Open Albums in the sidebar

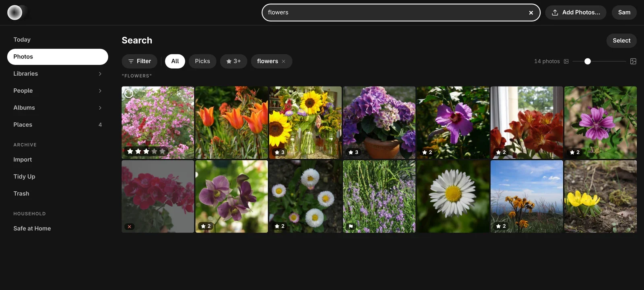[x=58, y=108]
